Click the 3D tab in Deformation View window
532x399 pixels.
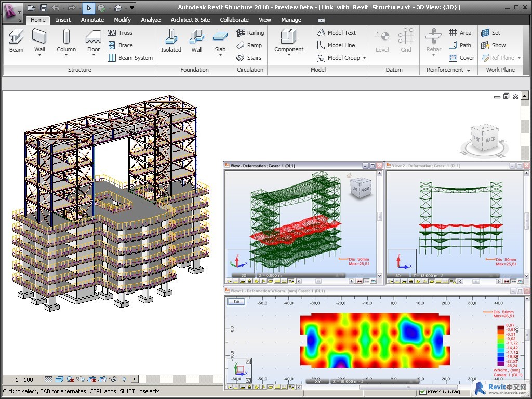(244, 275)
